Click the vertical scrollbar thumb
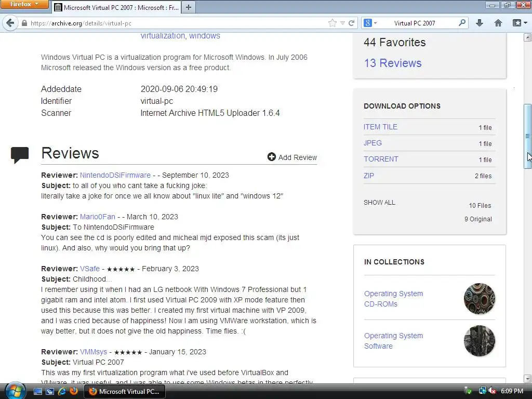This screenshot has width=532, height=399. (x=527, y=137)
